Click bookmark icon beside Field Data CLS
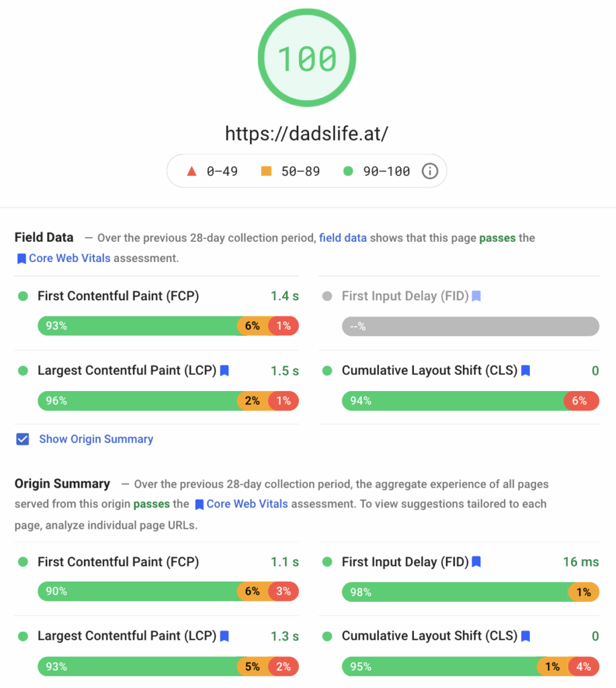Viewport: 616px width, 688px height. (x=526, y=370)
